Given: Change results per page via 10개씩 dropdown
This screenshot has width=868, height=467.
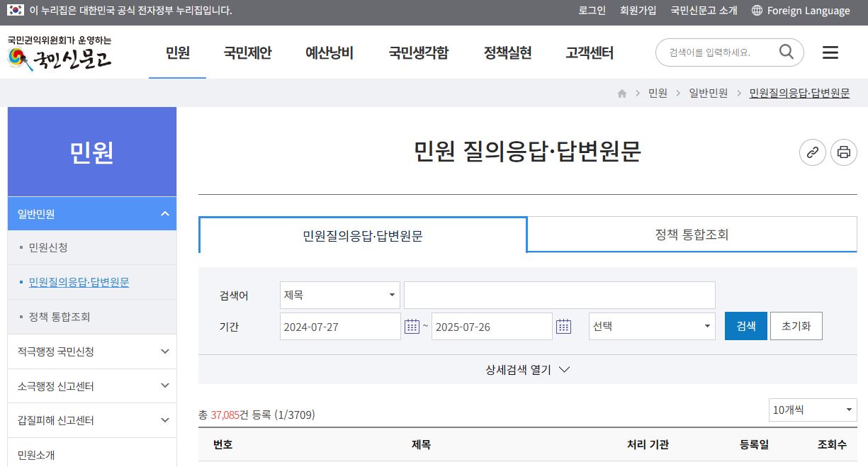Looking at the screenshot, I should coord(812,410).
